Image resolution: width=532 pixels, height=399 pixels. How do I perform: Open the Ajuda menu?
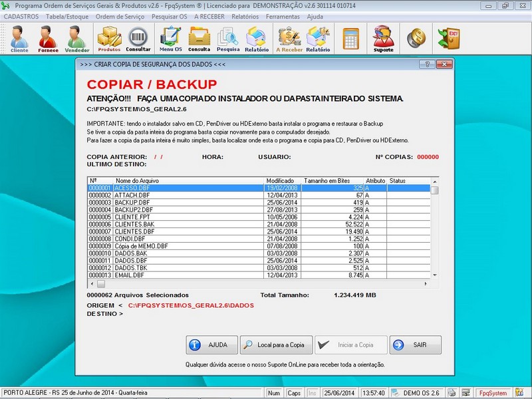pyautogui.click(x=315, y=17)
